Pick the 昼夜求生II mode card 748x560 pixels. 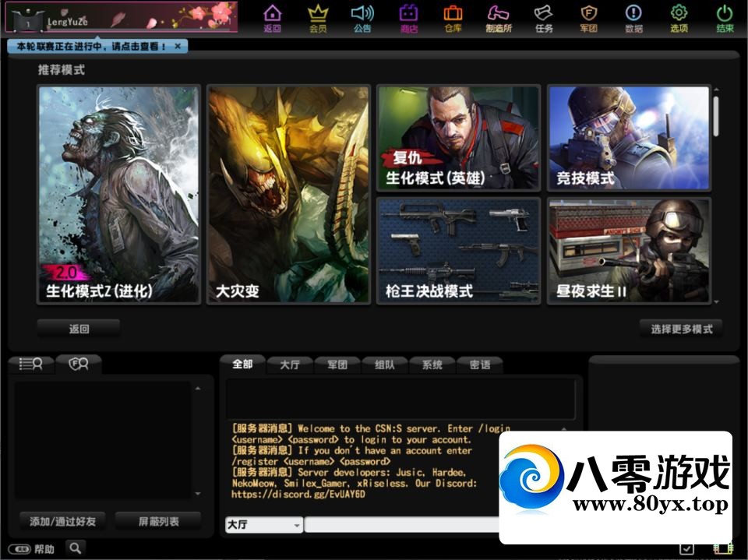pos(630,251)
